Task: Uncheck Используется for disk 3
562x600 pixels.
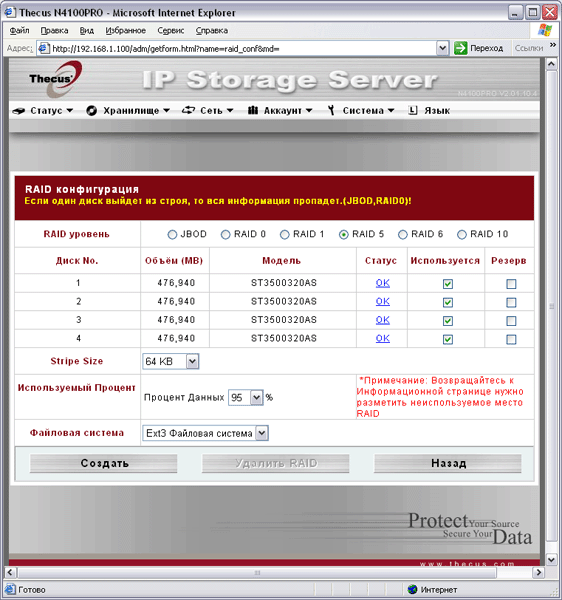Action: [448, 321]
